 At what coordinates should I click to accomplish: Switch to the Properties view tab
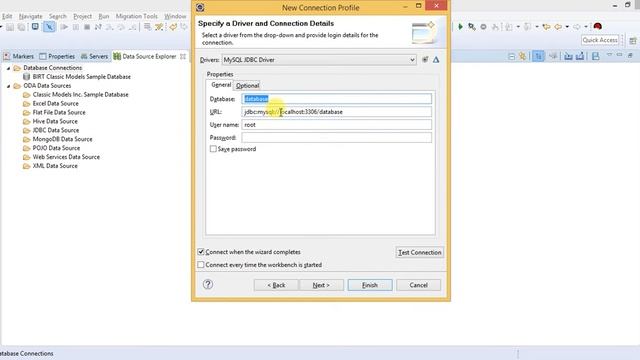coord(57,56)
